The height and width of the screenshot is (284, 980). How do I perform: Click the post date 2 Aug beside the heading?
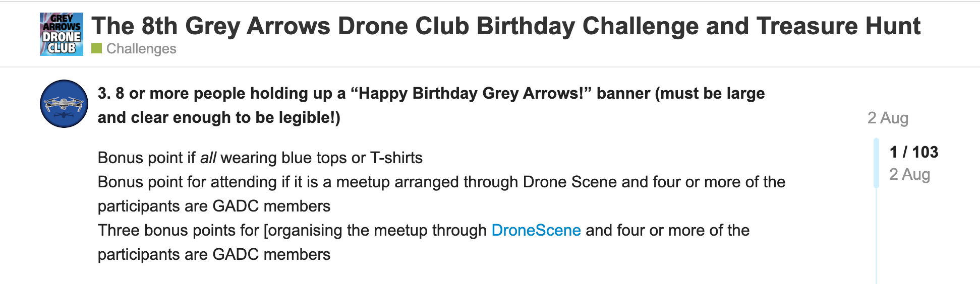[x=887, y=118]
